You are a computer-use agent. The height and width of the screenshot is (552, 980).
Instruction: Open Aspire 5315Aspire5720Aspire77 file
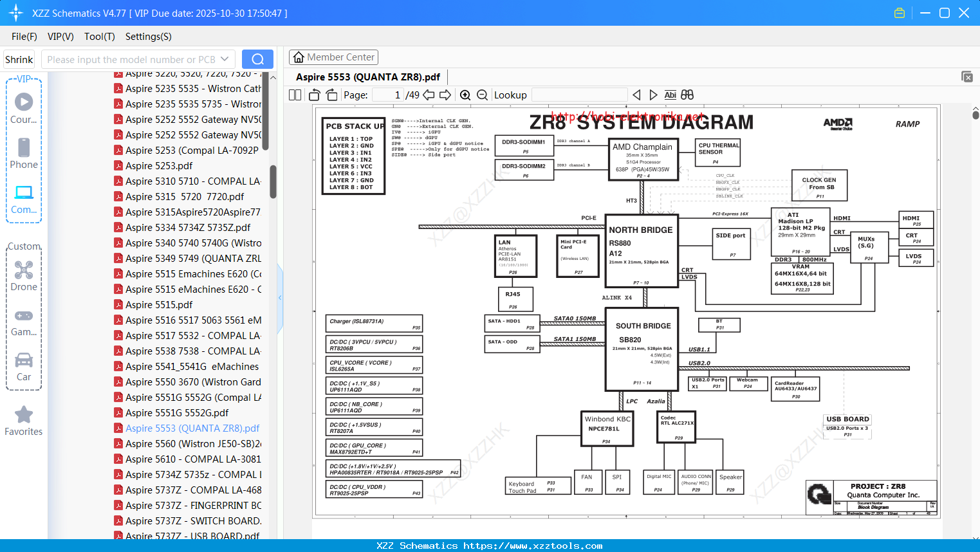tap(188, 212)
